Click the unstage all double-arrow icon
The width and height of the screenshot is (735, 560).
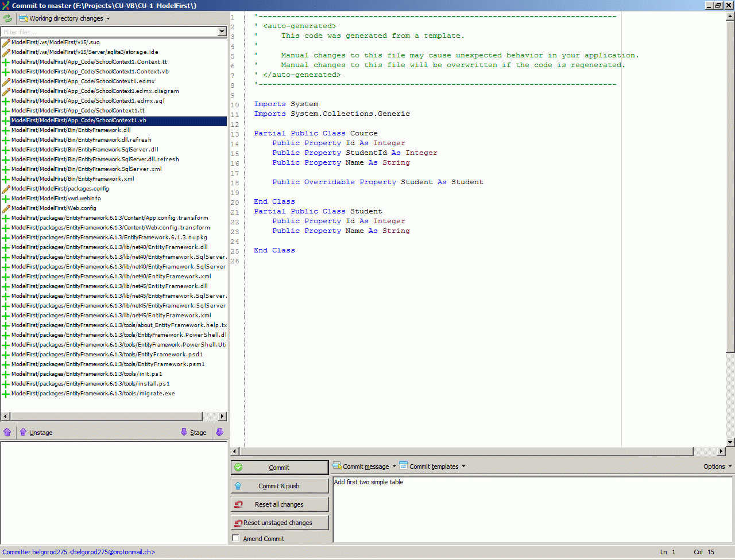pos(7,432)
